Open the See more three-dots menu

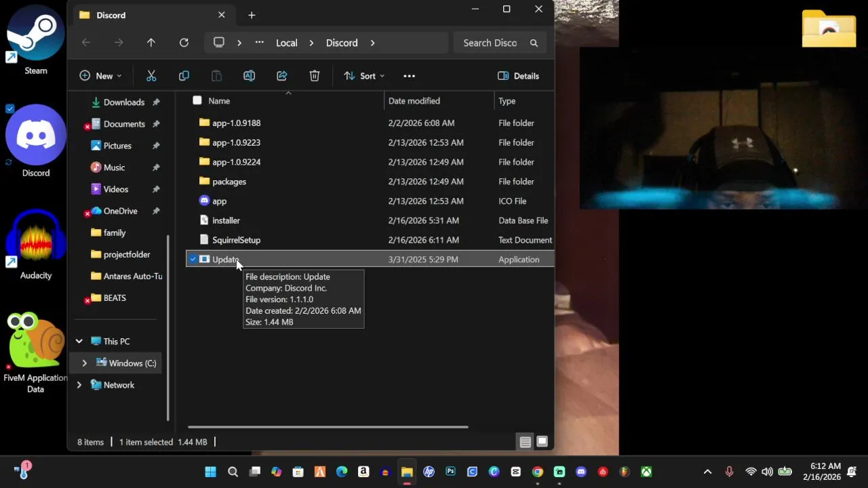click(x=409, y=76)
